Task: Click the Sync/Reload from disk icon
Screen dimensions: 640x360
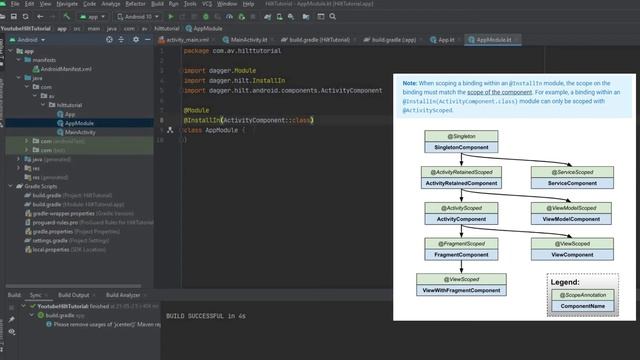Action: (x=26, y=17)
